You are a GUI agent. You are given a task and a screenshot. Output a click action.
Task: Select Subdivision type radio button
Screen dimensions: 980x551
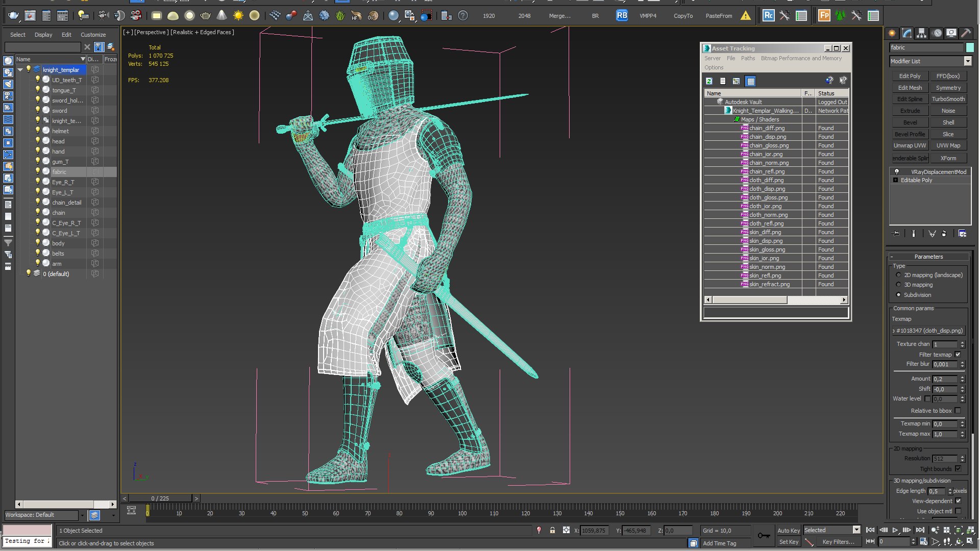898,295
